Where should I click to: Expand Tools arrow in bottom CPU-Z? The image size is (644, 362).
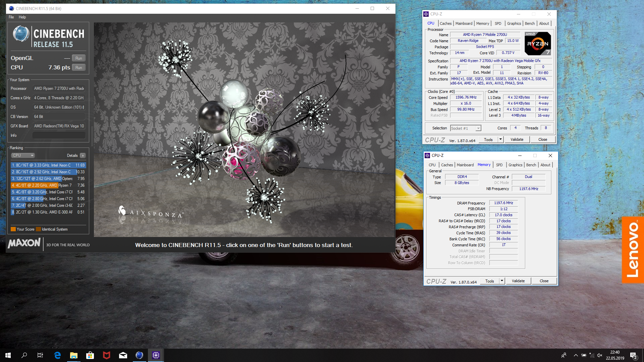tap(502, 281)
